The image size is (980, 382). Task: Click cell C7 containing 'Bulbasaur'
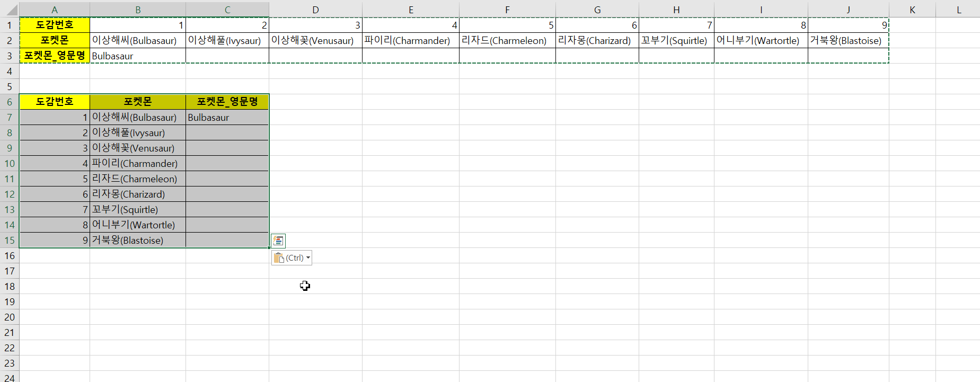[x=227, y=117]
